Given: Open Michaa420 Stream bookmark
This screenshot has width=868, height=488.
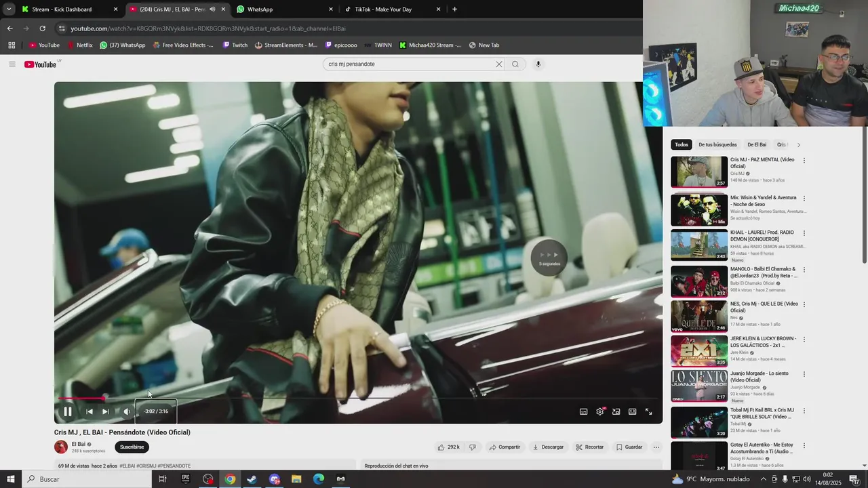Looking at the screenshot, I should (430, 45).
